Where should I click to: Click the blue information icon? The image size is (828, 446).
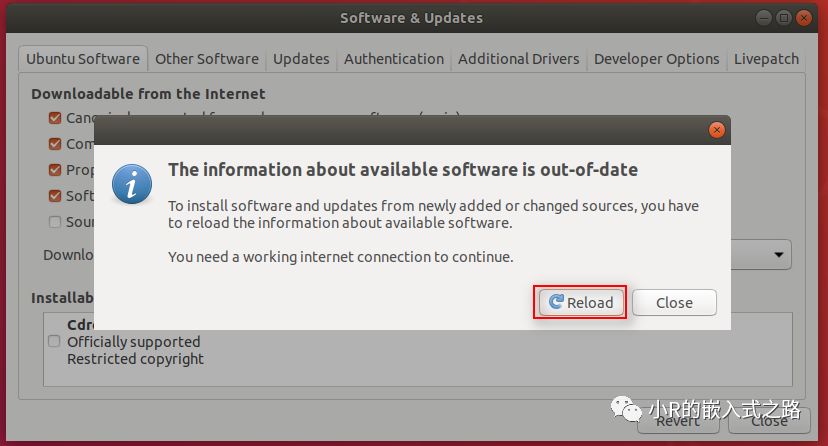click(x=132, y=184)
